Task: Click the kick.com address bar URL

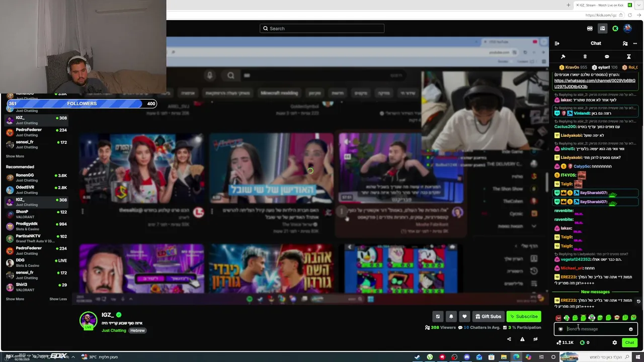Action: point(601,15)
